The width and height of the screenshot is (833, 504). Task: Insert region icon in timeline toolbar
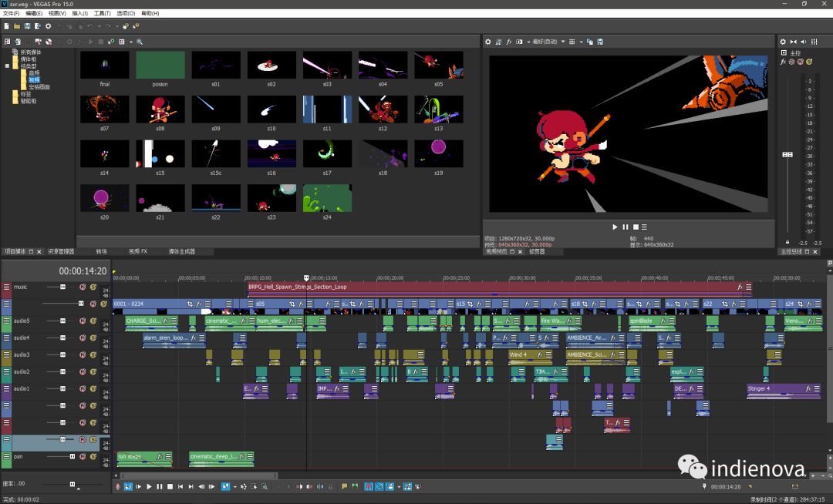coord(355,486)
